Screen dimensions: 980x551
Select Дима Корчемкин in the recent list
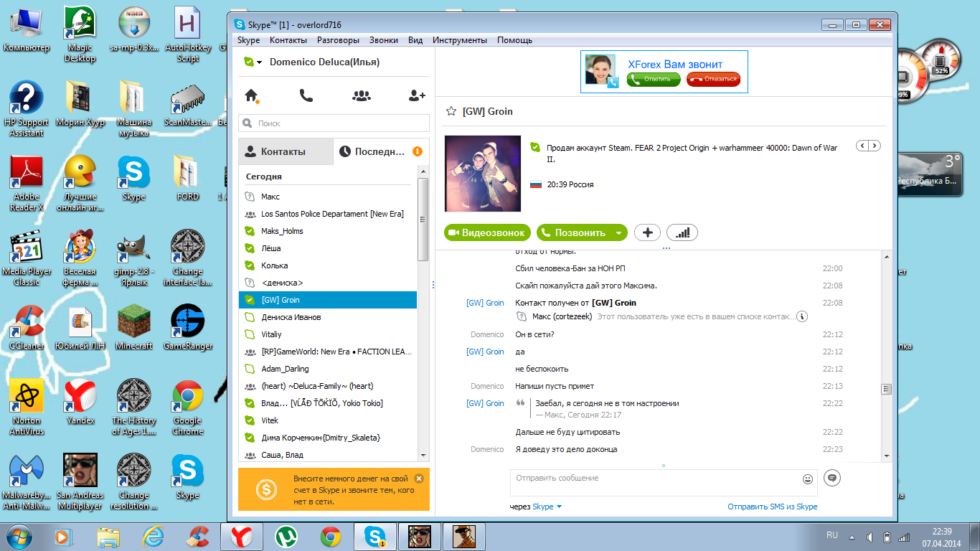(328, 438)
